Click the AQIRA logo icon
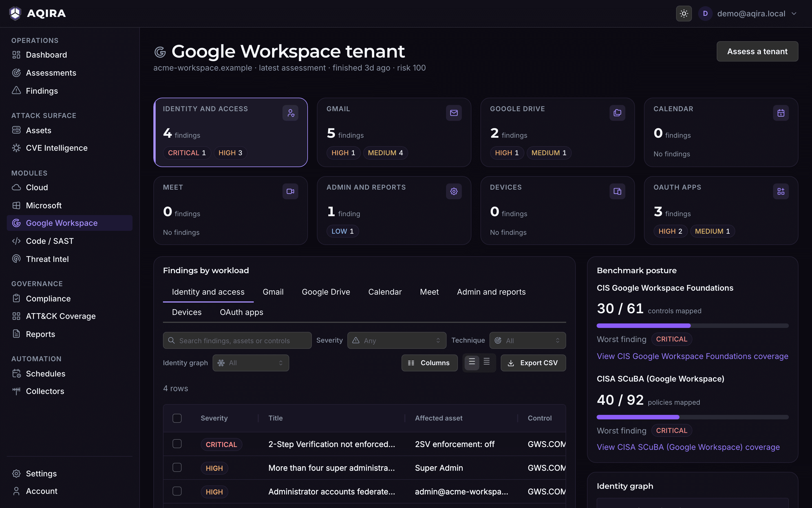 tap(15, 14)
